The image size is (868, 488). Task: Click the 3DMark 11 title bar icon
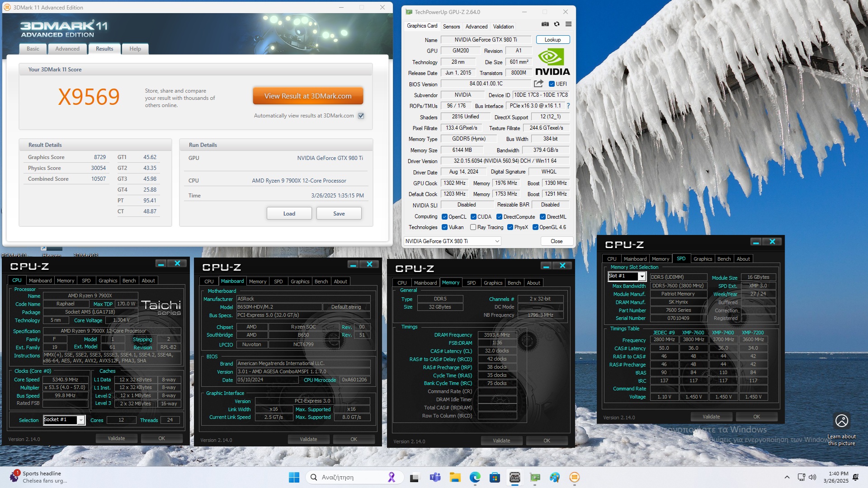pyautogui.click(x=7, y=7)
